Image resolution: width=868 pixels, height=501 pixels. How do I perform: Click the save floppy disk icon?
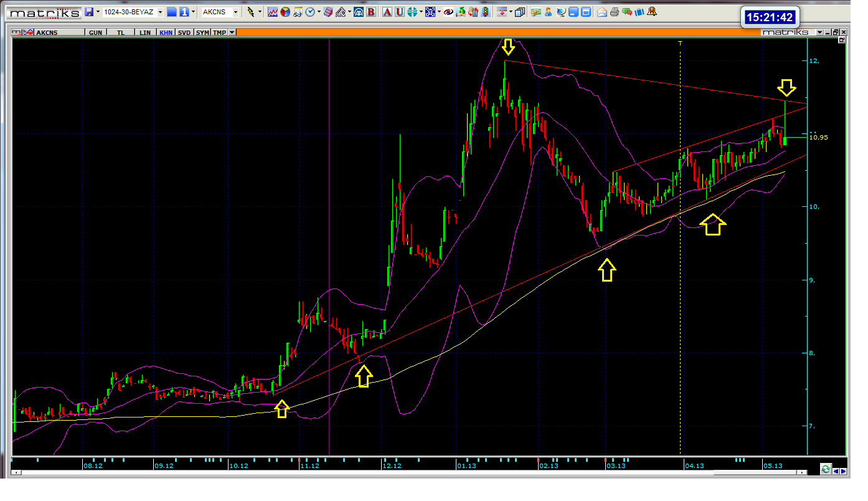(89, 12)
